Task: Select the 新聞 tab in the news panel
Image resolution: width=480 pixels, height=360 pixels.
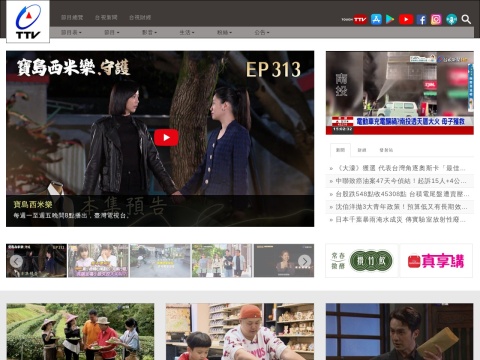Action: tap(340, 150)
